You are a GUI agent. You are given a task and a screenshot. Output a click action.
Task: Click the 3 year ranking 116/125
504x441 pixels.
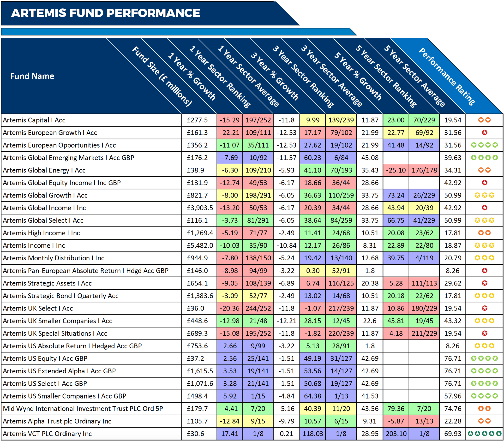(x=341, y=283)
